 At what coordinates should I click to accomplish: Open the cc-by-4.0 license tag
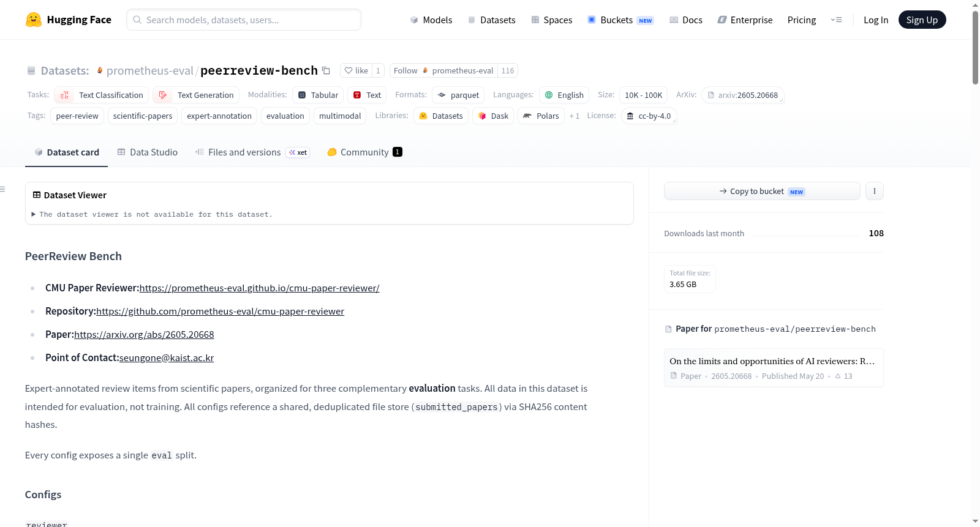649,116
